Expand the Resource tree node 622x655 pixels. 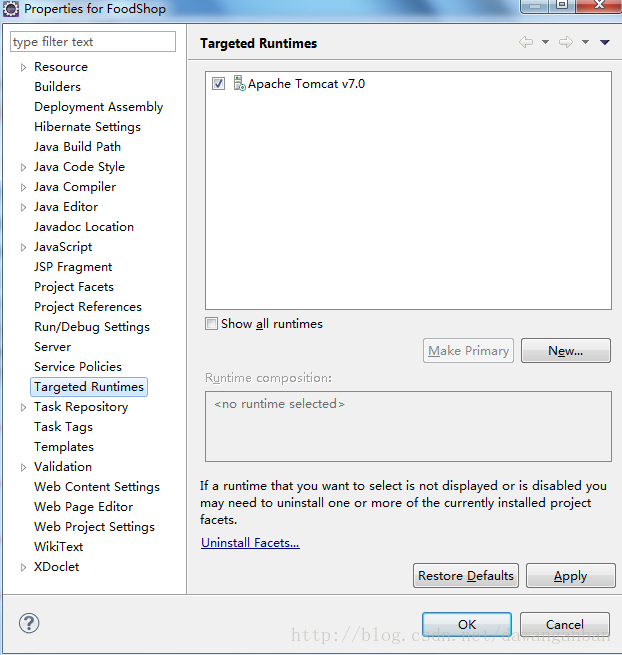point(23,67)
